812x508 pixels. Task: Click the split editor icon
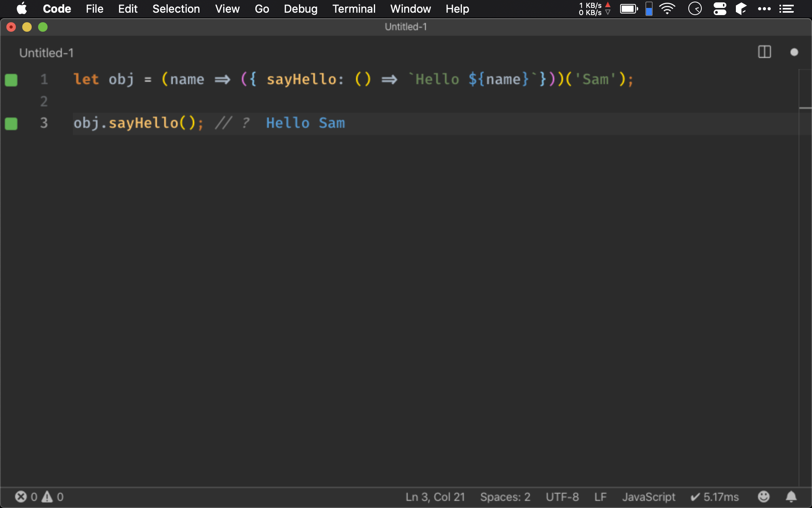765,52
